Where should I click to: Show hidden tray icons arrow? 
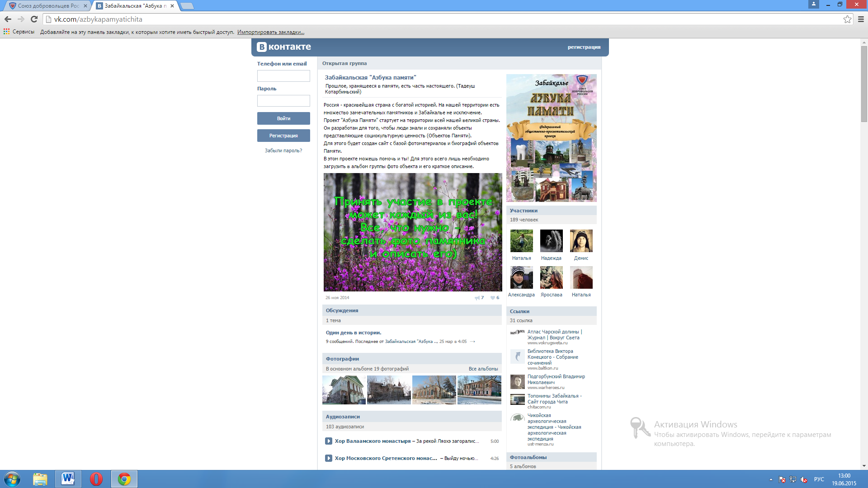coord(771,479)
